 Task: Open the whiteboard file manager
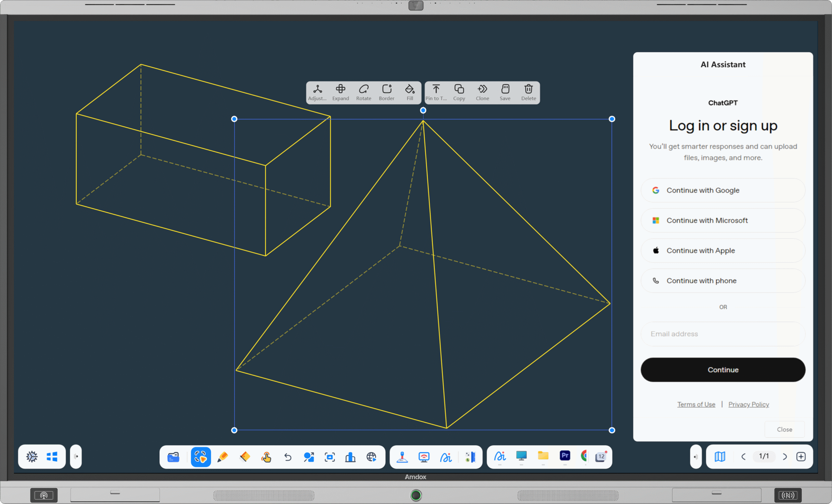[173, 457]
